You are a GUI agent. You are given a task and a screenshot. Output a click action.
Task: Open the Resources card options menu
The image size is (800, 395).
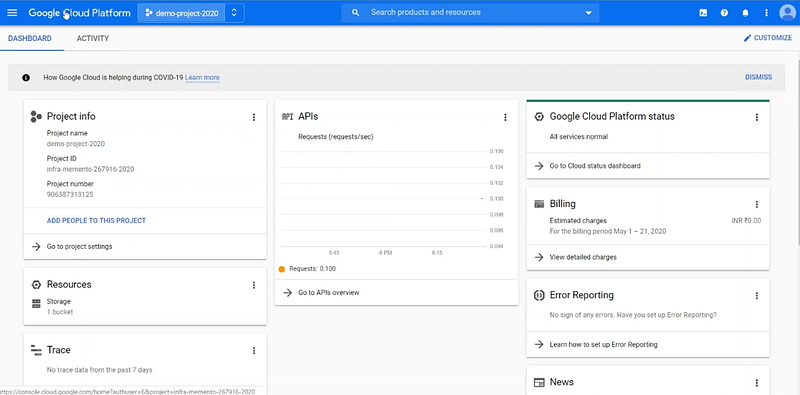[254, 285]
